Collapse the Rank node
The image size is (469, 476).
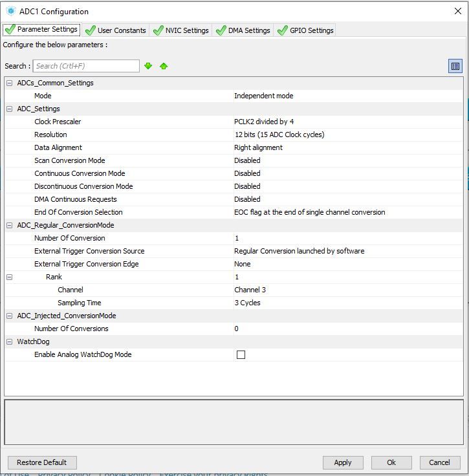(x=10, y=277)
